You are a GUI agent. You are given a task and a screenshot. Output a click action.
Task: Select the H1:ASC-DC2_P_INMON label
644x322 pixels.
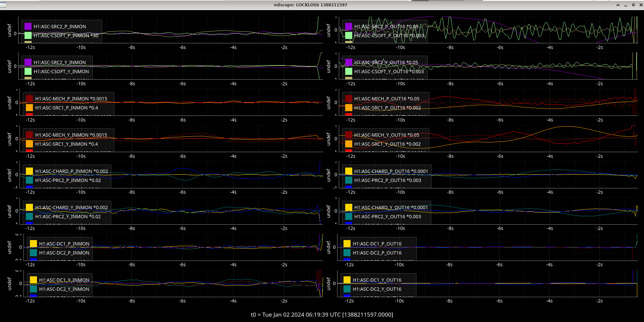64,253
